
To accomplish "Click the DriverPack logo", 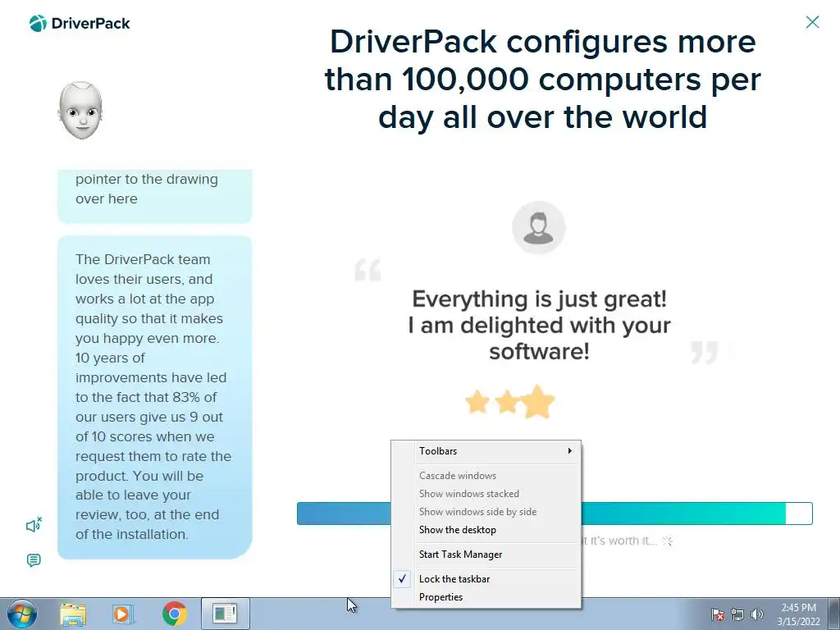I will point(80,23).
